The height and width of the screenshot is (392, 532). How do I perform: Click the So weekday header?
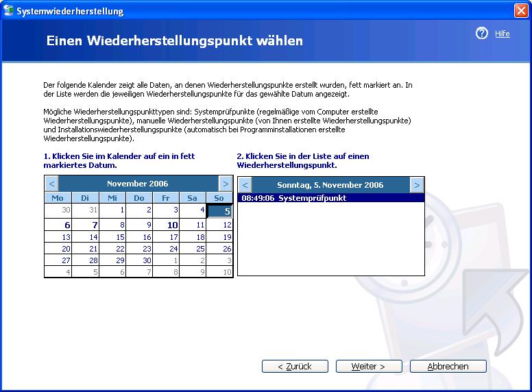[219, 197]
